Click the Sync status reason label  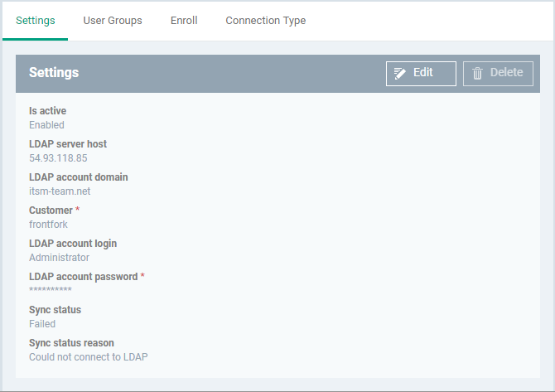coord(71,343)
